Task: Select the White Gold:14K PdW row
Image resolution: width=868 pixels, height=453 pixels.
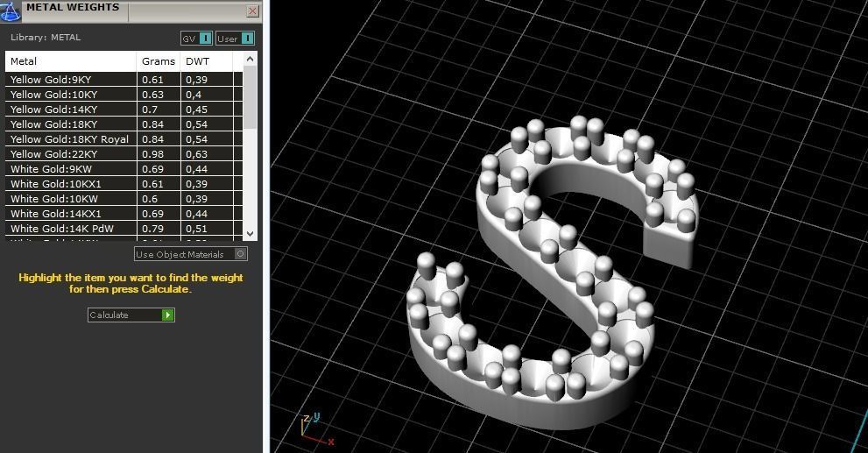Action: (x=124, y=229)
